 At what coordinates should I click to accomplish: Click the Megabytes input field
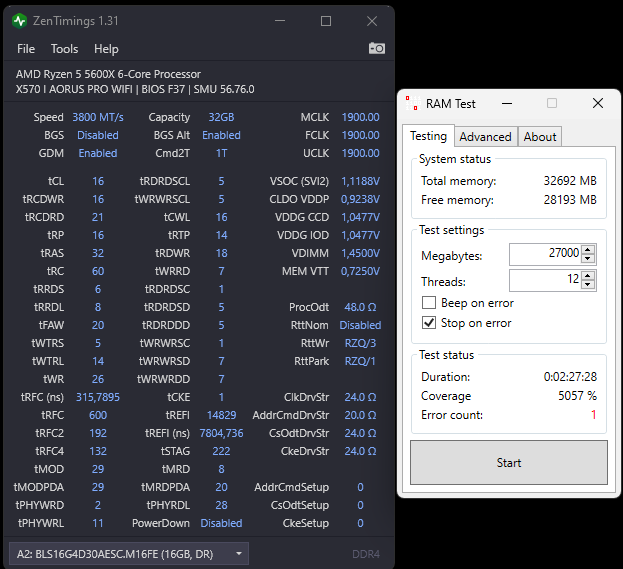click(x=545, y=254)
